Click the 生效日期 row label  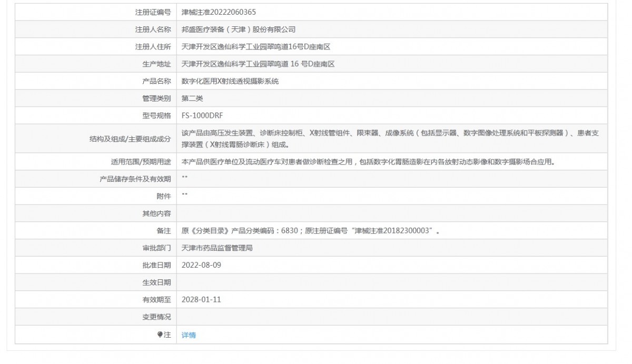(x=157, y=282)
